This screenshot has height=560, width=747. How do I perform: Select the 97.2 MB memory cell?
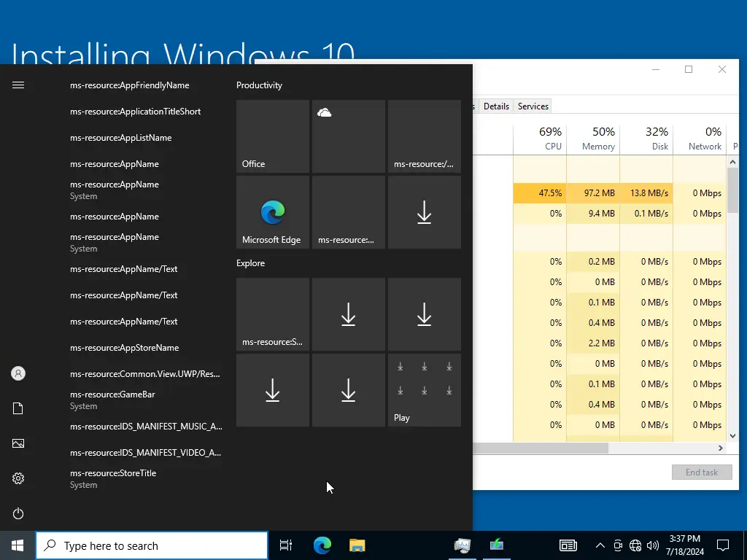(593, 193)
